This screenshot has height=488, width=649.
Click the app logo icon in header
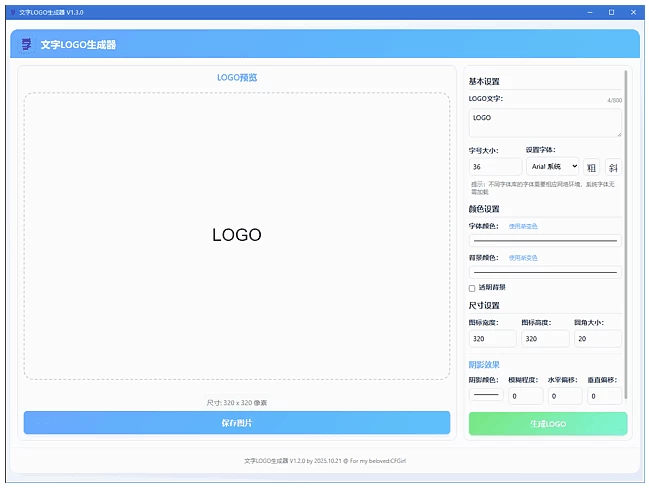coord(26,45)
